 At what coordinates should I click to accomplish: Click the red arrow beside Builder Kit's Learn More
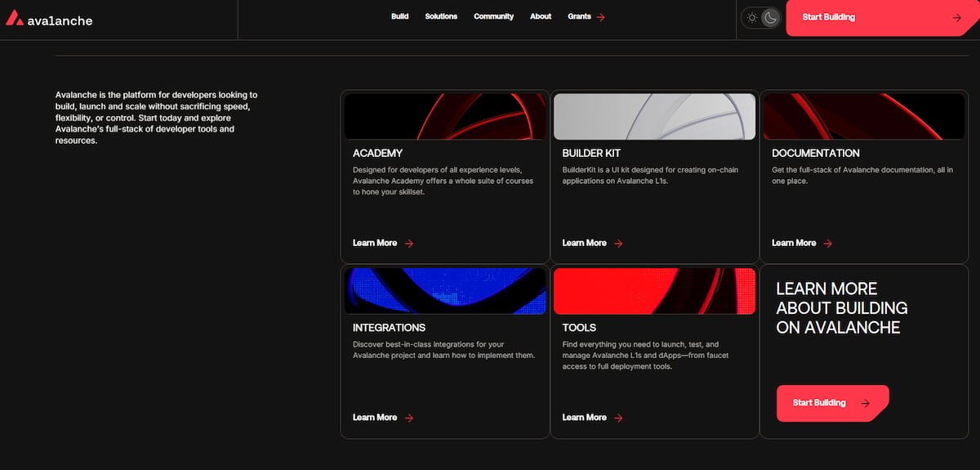coord(618,244)
